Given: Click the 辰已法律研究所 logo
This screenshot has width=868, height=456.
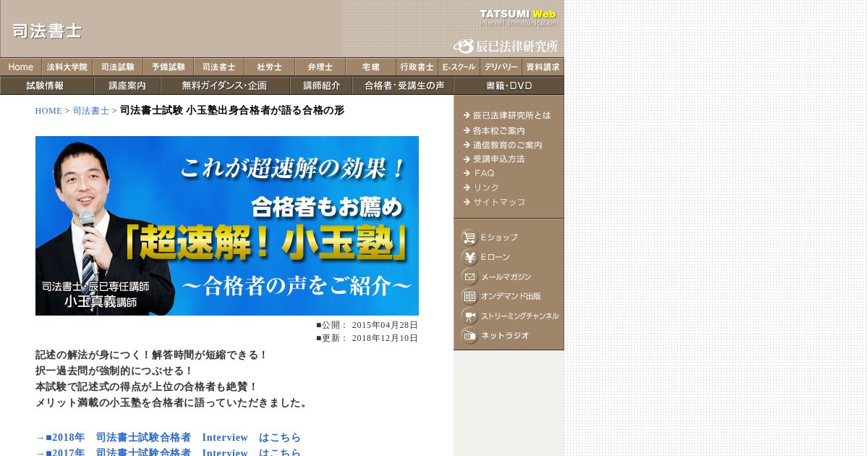Looking at the screenshot, I should 506,46.
